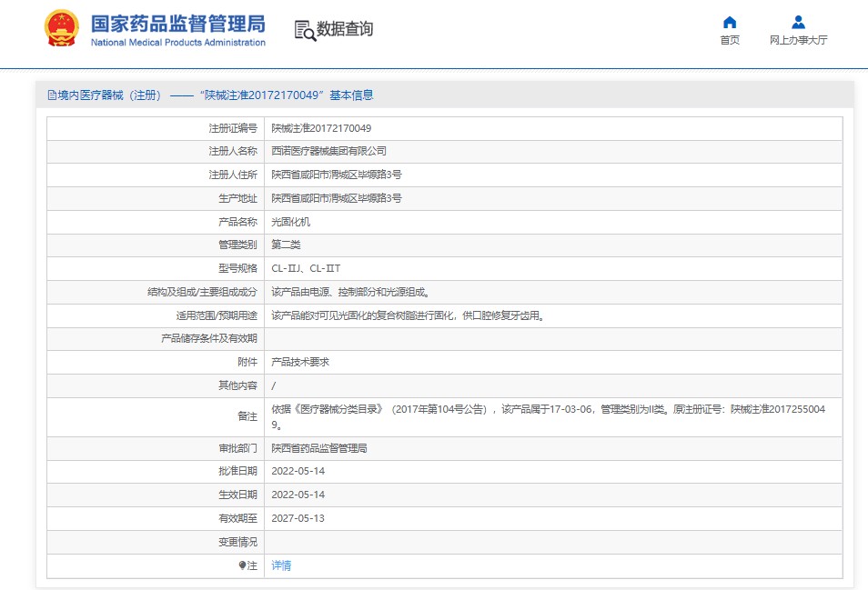Open the 网上办事大厅 user icon
The image size is (868, 590).
tap(798, 22)
